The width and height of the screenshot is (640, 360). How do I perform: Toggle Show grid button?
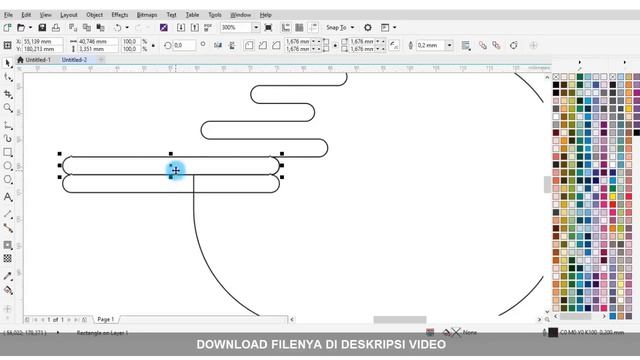pyautogui.click(x=299, y=27)
